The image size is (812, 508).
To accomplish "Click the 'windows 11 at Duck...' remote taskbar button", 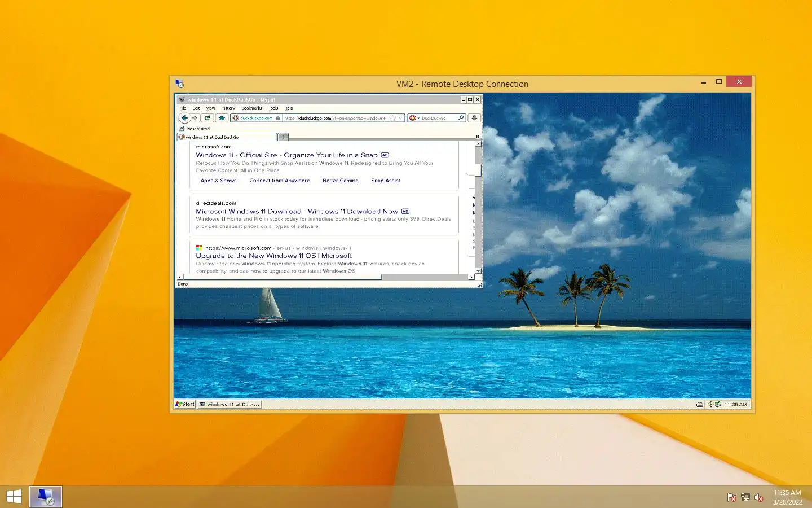I will (x=230, y=404).
